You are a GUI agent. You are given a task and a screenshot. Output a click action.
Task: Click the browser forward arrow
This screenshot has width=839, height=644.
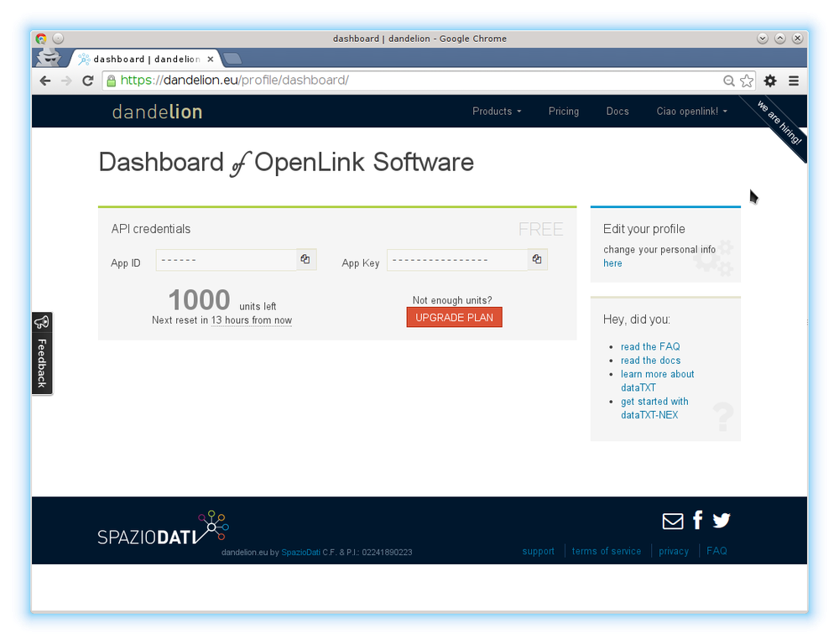point(66,80)
